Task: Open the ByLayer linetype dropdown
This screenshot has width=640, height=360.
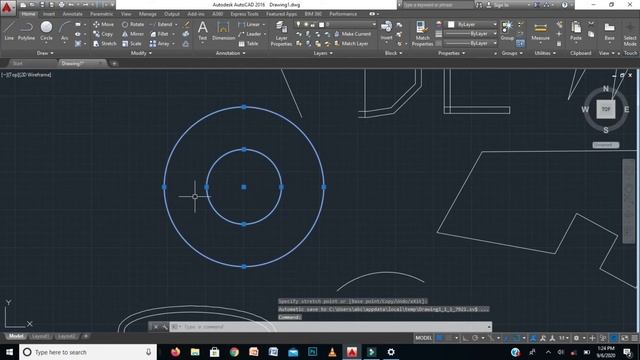Action: point(471,43)
